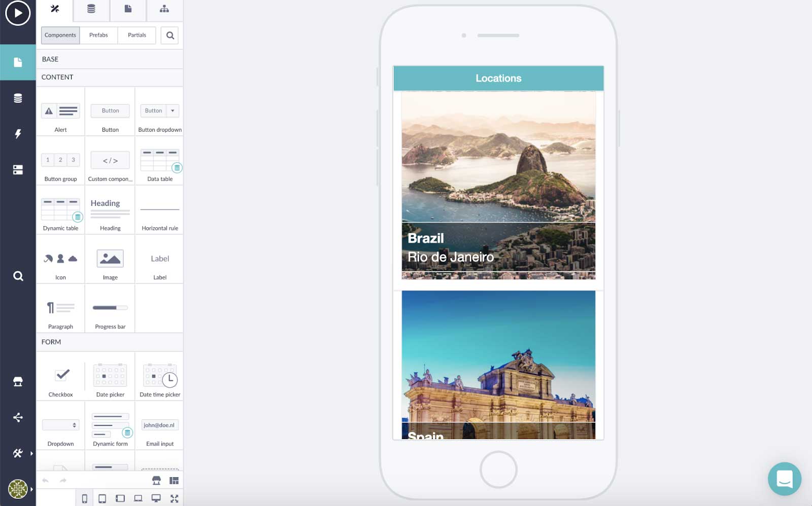Switch to laptop preview size
The image size is (812, 506).
point(138,498)
